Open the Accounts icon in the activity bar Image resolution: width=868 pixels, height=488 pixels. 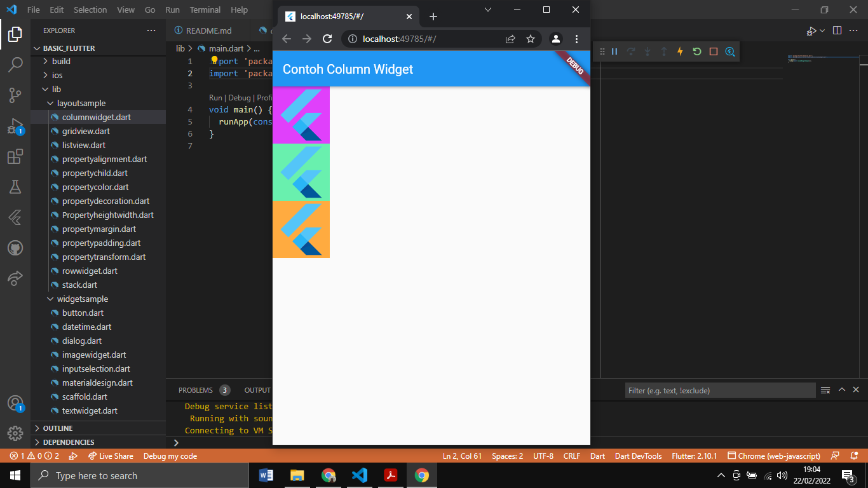15,403
